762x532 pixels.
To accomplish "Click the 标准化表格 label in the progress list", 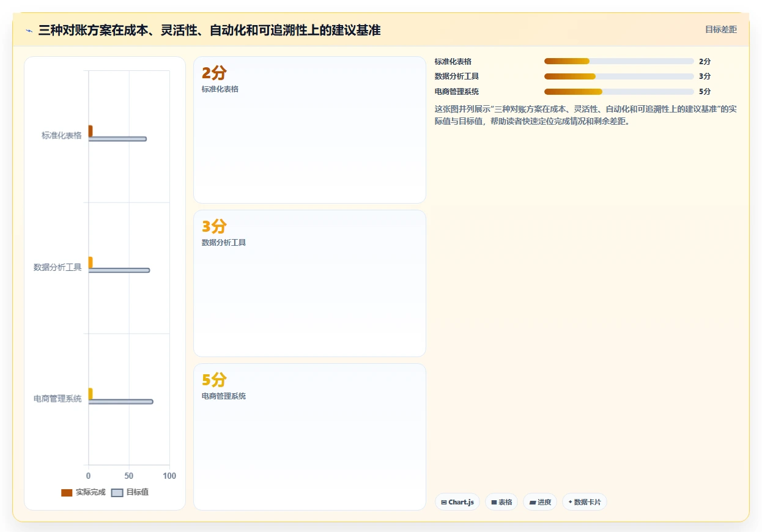I will [x=453, y=61].
